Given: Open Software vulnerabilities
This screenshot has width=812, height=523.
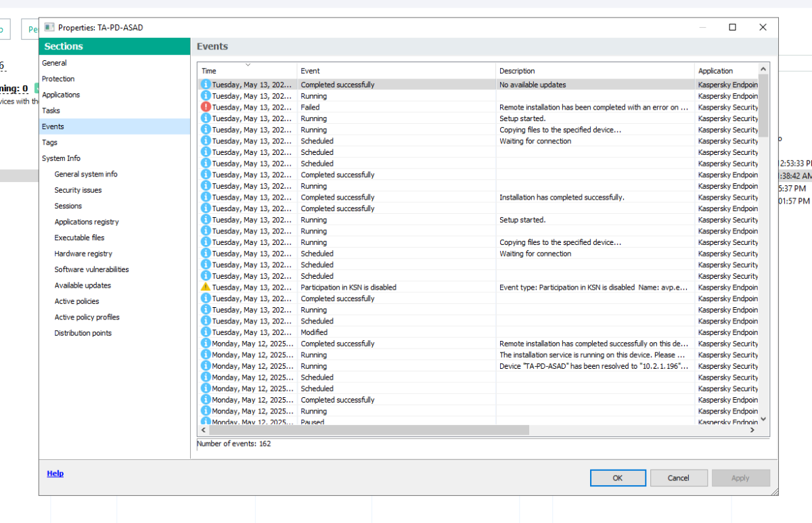Looking at the screenshot, I should click(91, 269).
